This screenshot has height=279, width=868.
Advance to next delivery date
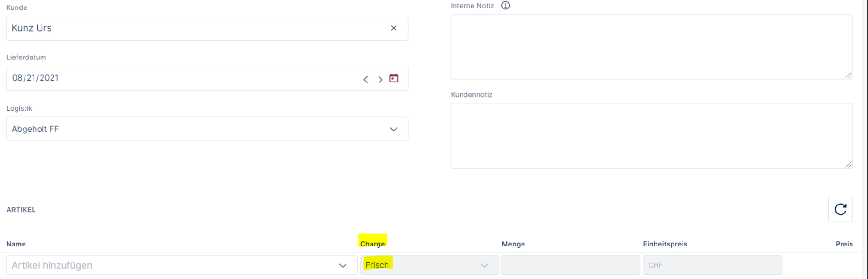(x=380, y=79)
